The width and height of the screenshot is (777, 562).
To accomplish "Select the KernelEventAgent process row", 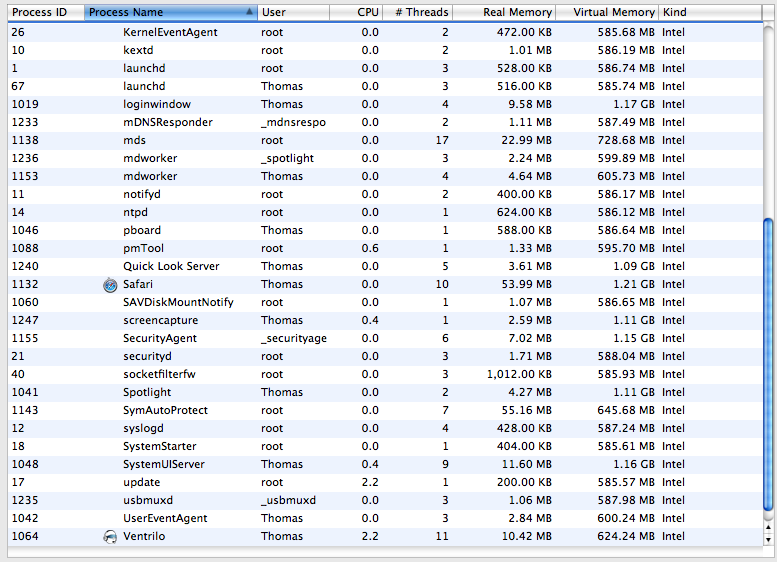I will click(385, 32).
